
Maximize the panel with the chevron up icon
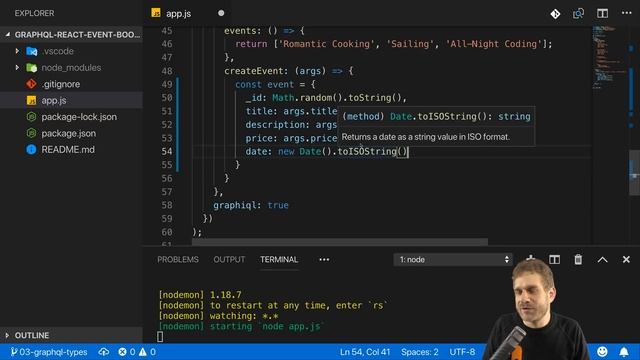tap(602, 260)
